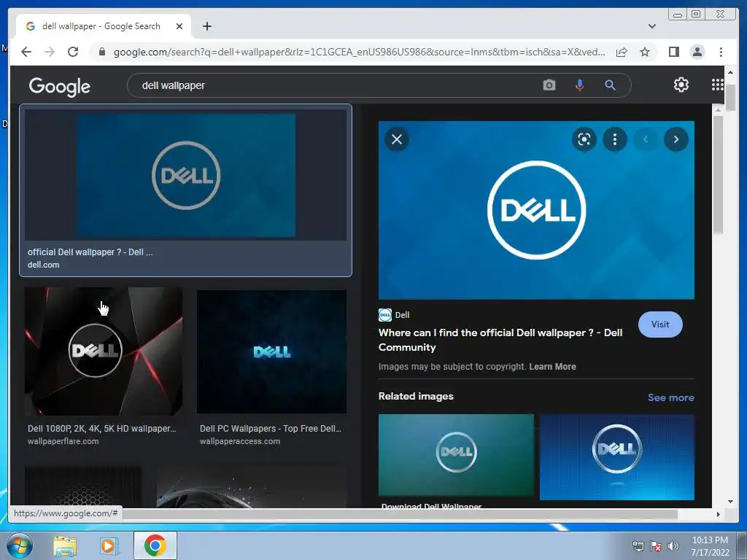Submit search with magnifier icon

click(x=610, y=85)
